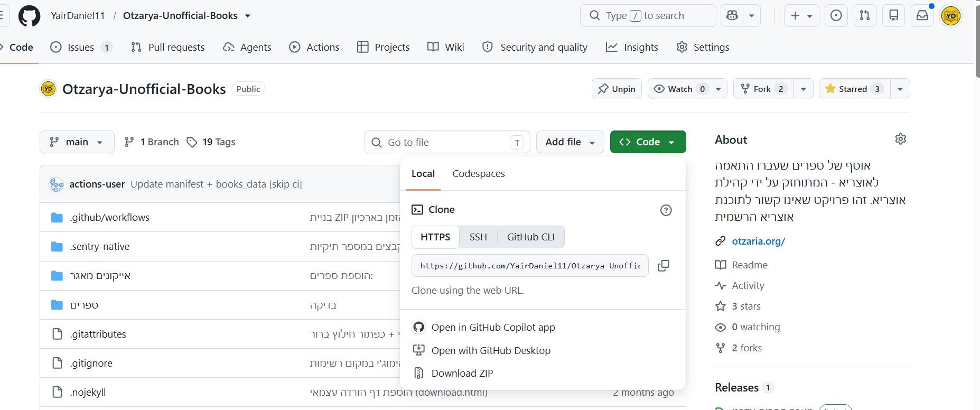
Task: Copy the clone URL to clipboard
Action: point(664,266)
